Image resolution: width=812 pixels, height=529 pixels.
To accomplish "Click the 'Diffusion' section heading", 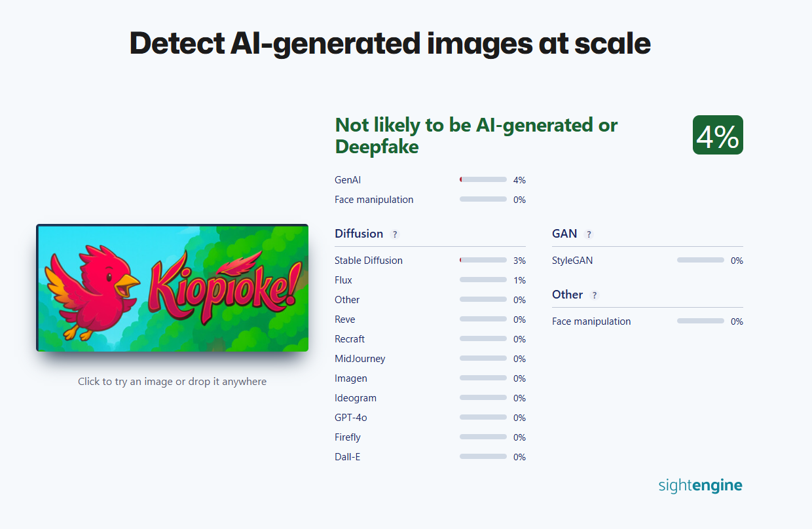I will 359,234.
